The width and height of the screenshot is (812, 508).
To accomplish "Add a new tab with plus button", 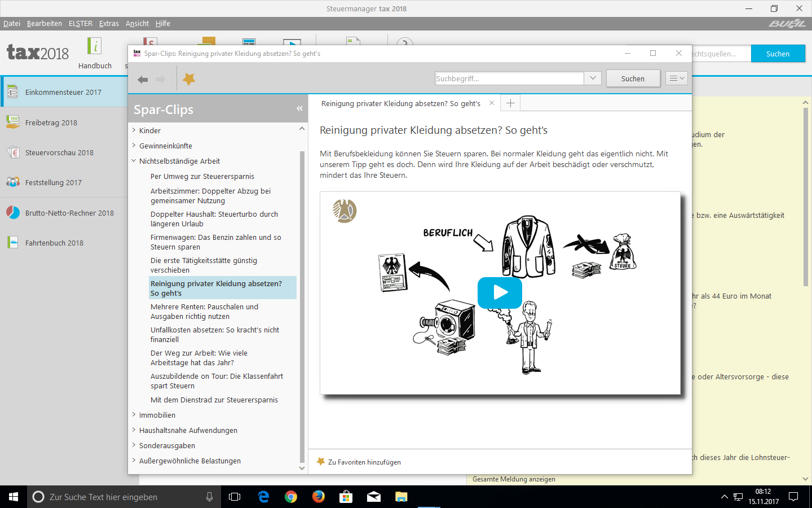I will tap(510, 103).
